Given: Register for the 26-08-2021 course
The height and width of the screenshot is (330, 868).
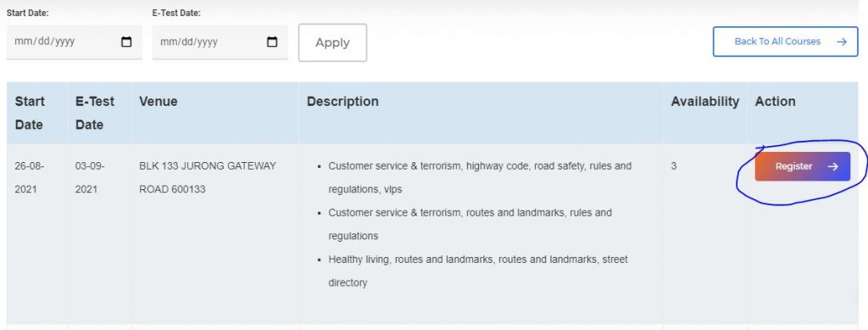Looking at the screenshot, I should click(x=802, y=166).
